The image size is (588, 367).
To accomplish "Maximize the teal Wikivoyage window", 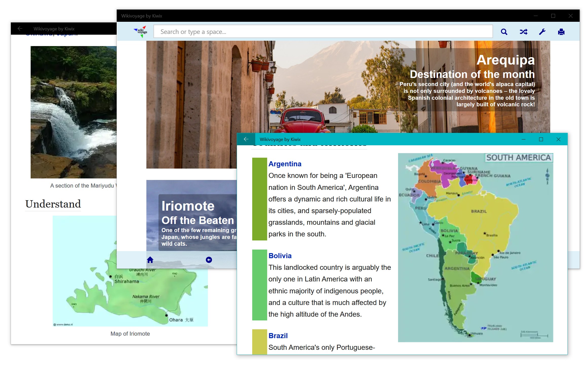I will [x=541, y=139].
